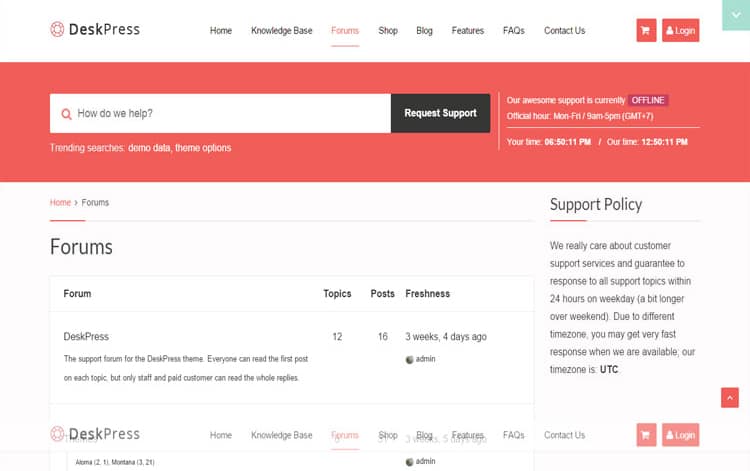Image resolution: width=750 pixels, height=471 pixels.
Task: Open FAQs in the top navigation
Action: (513, 31)
